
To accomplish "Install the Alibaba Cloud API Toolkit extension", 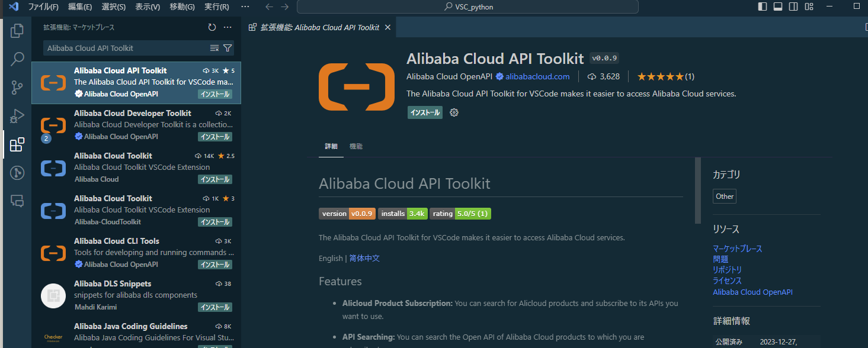I will tap(424, 112).
